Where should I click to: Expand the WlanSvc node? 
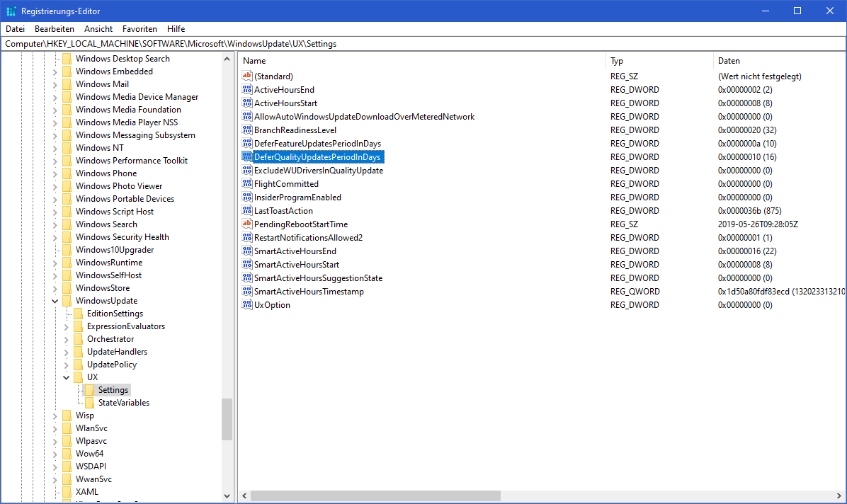pyautogui.click(x=55, y=428)
